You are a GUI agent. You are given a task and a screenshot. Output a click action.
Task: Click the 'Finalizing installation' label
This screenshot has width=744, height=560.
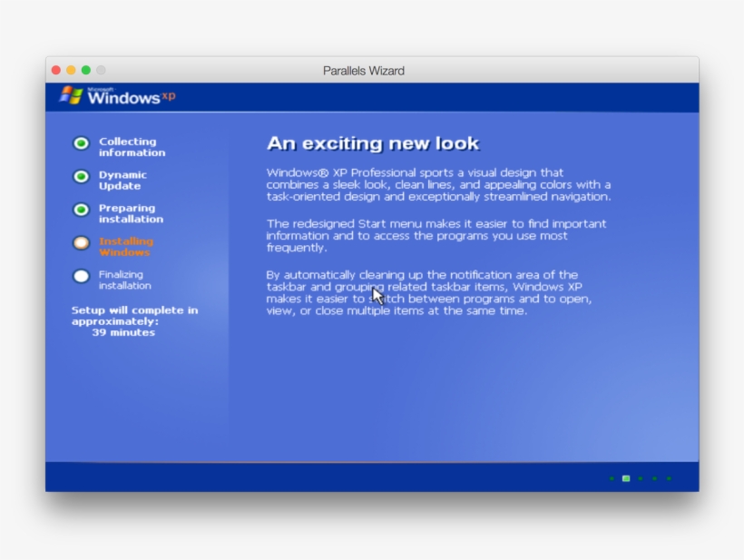[x=125, y=280]
